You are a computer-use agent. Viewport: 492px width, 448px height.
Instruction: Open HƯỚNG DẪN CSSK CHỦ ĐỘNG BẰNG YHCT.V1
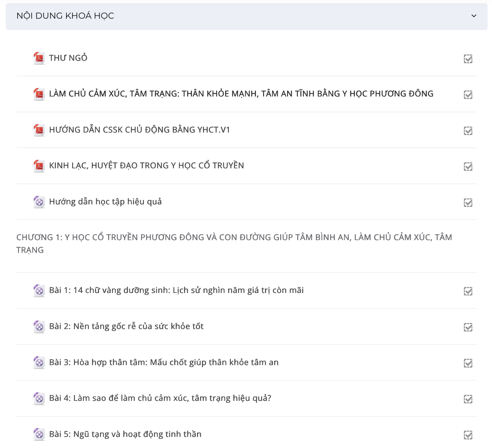[x=139, y=130]
